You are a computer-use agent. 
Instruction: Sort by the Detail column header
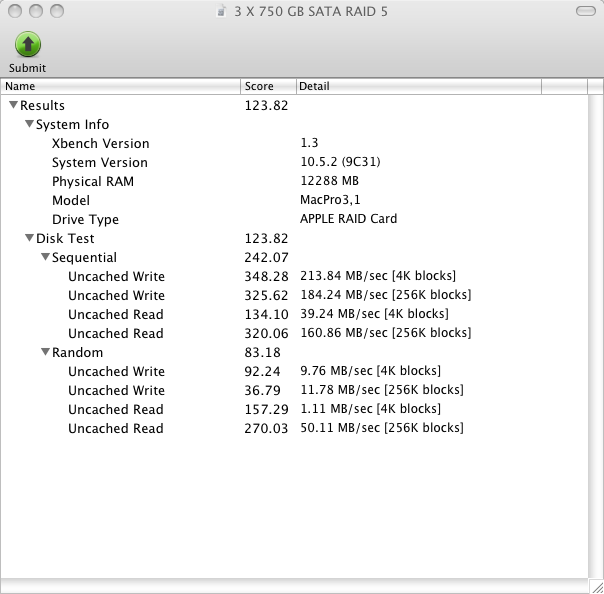point(419,86)
